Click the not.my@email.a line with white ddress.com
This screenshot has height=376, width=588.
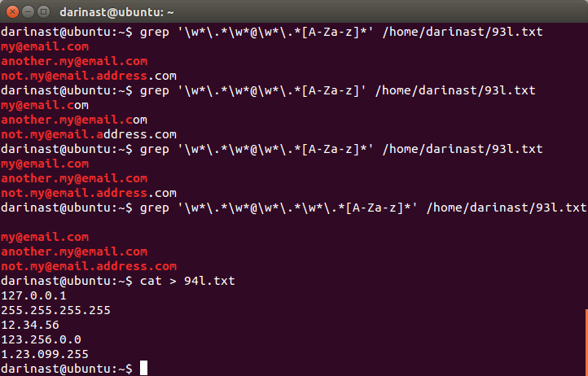89,134
